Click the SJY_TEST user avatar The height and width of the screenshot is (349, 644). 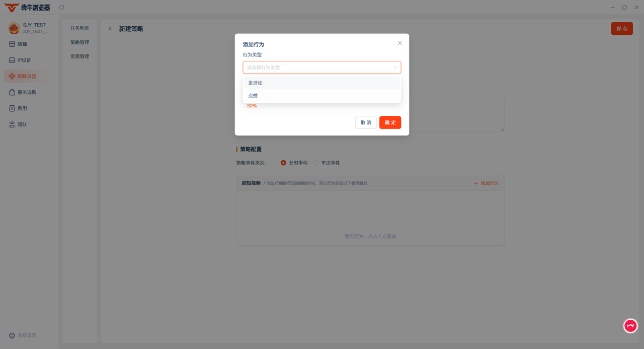[x=14, y=28]
